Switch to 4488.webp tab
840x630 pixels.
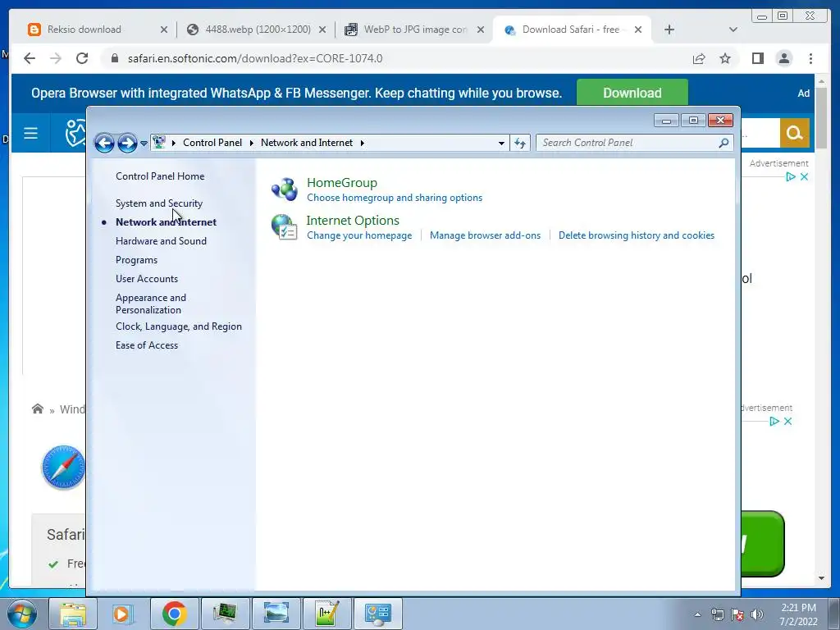tap(258, 30)
